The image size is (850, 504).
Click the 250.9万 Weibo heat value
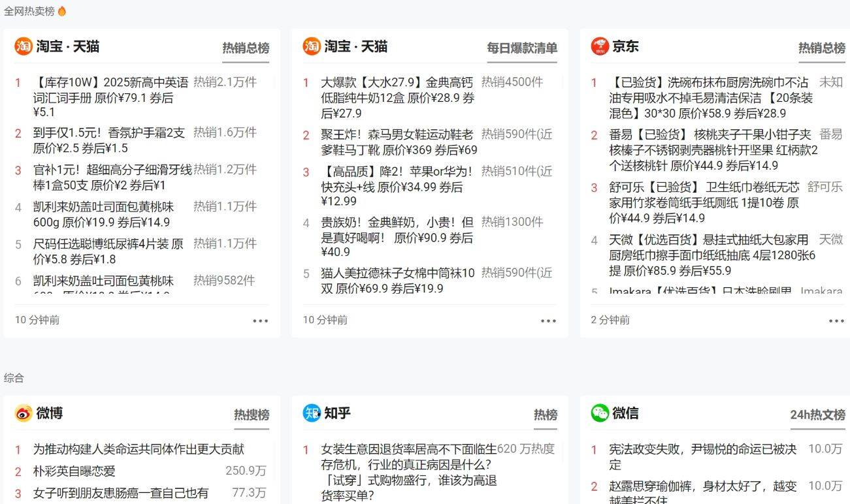(246, 471)
